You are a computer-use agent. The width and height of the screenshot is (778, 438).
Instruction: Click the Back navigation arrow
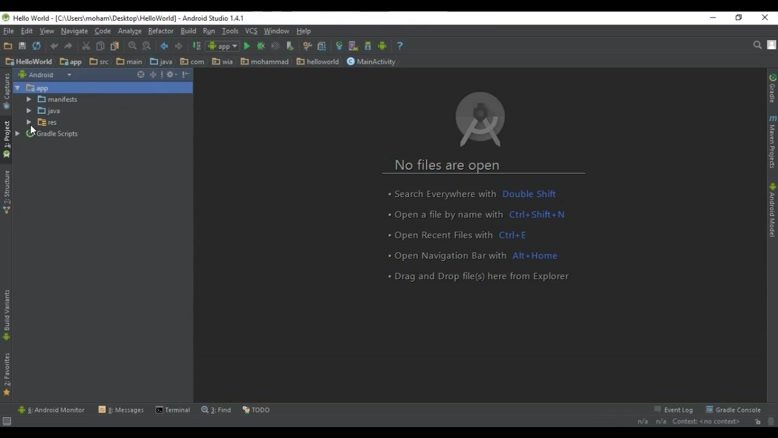164,46
